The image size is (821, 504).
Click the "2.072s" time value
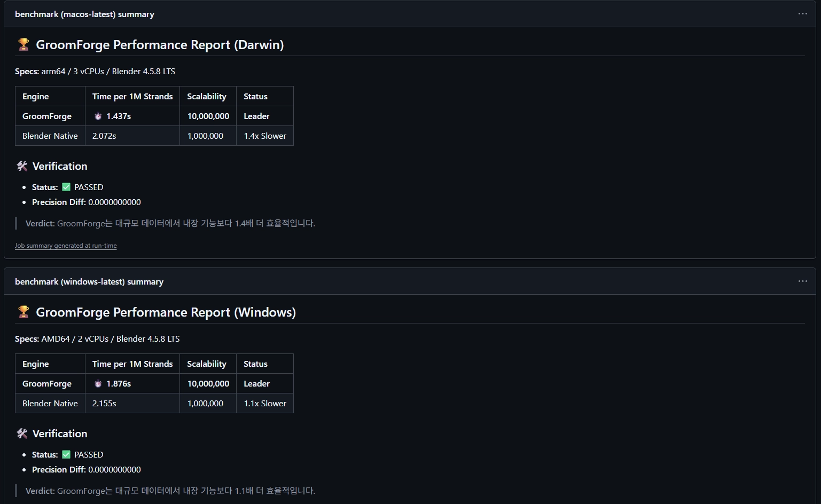click(x=104, y=136)
